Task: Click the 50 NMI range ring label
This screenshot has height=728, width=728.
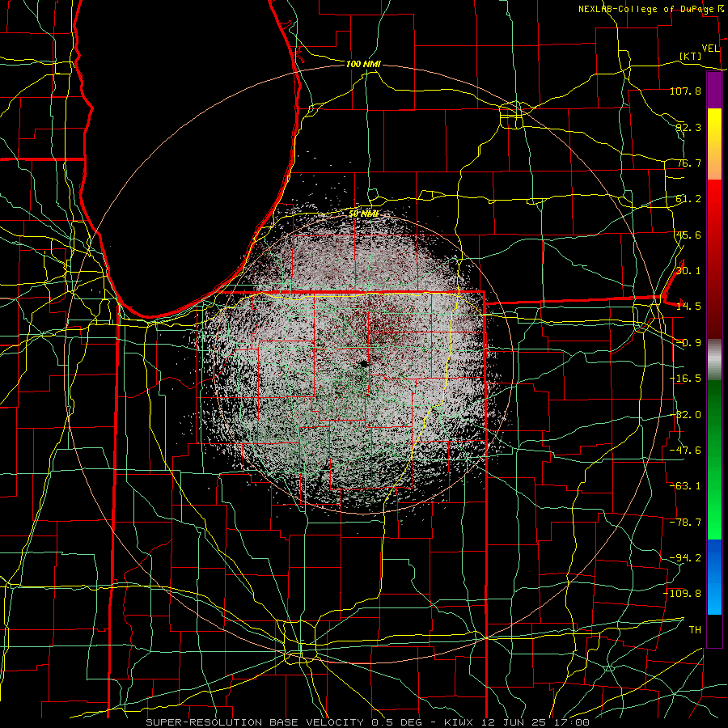Action: 363,214
